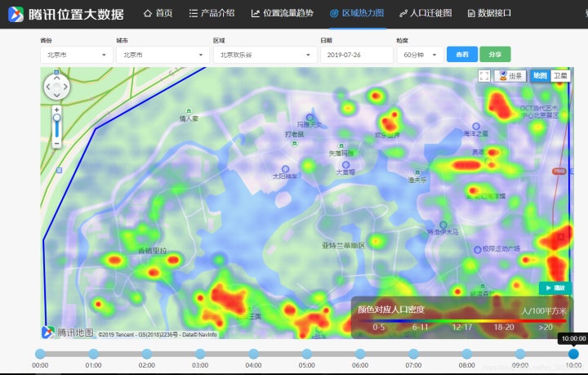Image resolution: width=588 pixels, height=375 pixels.
Task: Select the 02:00 timeline marker
Action: 147,354
